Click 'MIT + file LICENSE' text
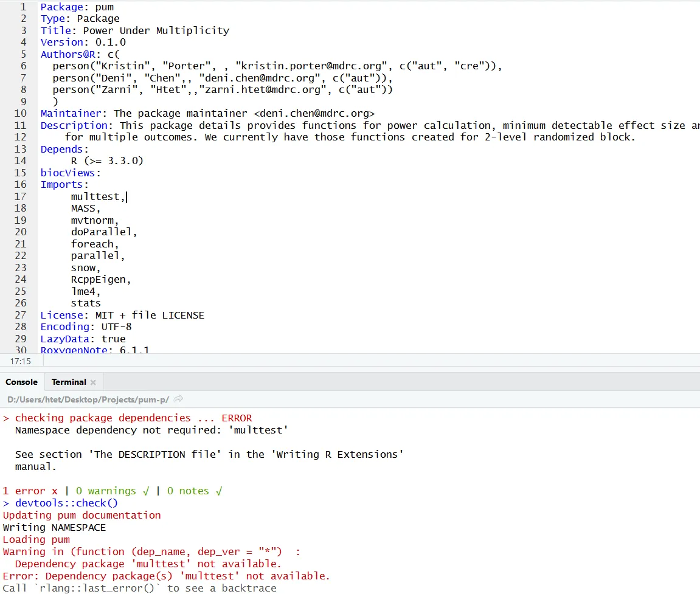 [x=150, y=315]
